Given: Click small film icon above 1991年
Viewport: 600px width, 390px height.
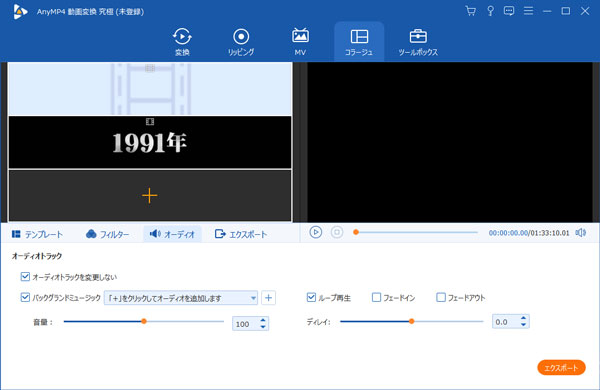Looking at the screenshot, I should [150, 122].
